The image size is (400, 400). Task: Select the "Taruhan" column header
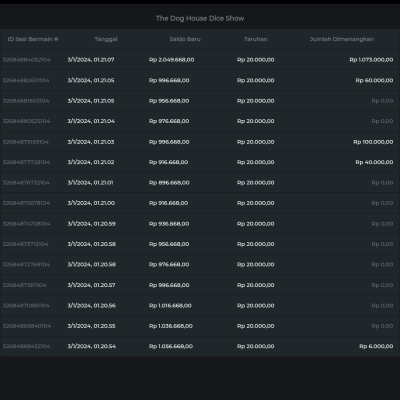click(255, 39)
